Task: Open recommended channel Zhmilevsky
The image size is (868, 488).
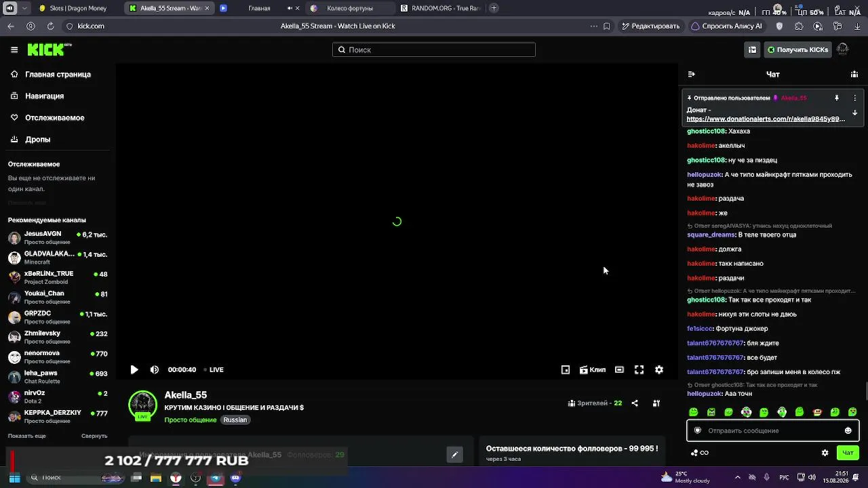Action: [x=58, y=338]
